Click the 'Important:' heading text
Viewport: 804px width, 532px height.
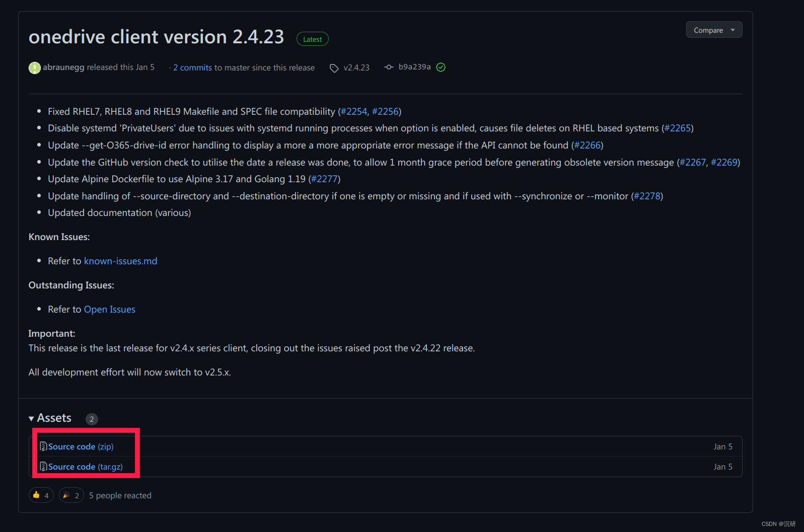(52, 334)
